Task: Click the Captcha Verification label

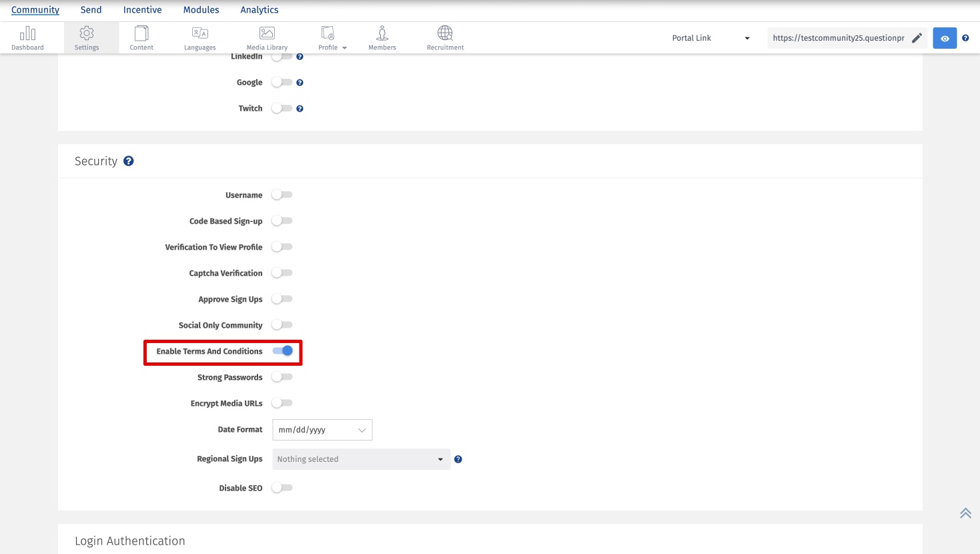Action: tap(226, 274)
